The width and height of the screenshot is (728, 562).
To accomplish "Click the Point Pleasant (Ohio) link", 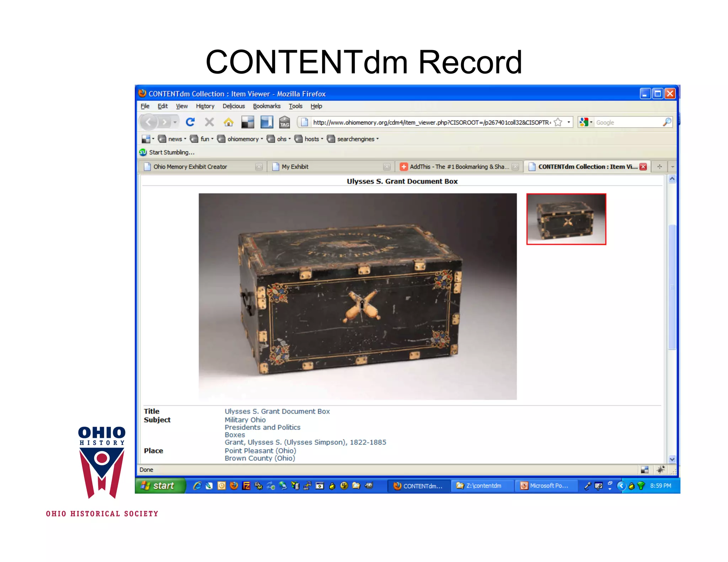I will (260, 450).
